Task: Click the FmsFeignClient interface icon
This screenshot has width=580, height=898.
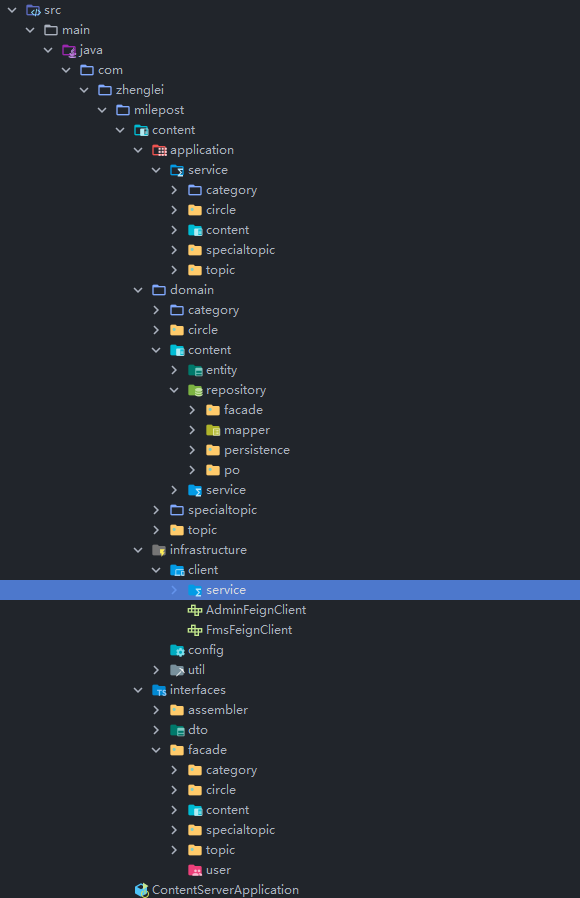Action: click(x=195, y=630)
